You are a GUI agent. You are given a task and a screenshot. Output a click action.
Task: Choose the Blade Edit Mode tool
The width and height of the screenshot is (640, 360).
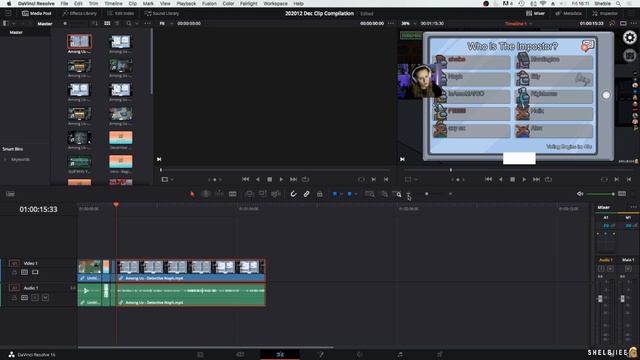pos(233,194)
